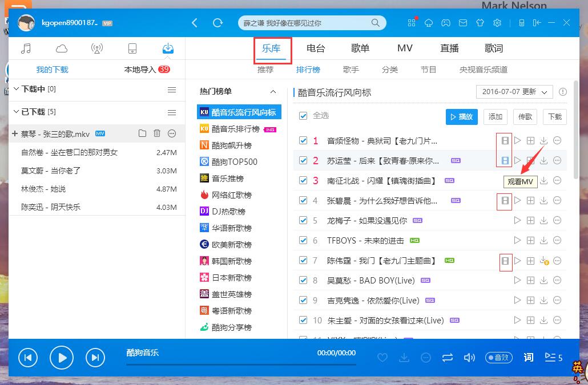The height and width of the screenshot is (385, 588).
Task: Open the MV tab
Action: [405, 48]
